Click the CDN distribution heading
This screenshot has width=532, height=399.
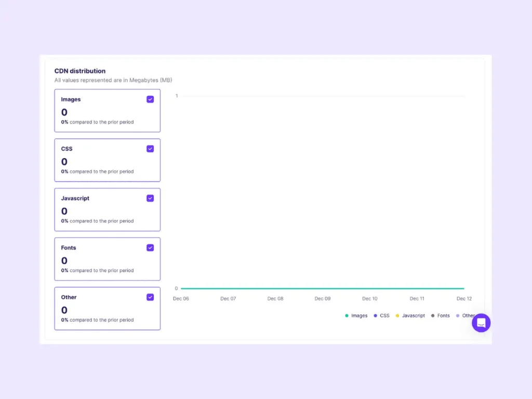point(81,71)
